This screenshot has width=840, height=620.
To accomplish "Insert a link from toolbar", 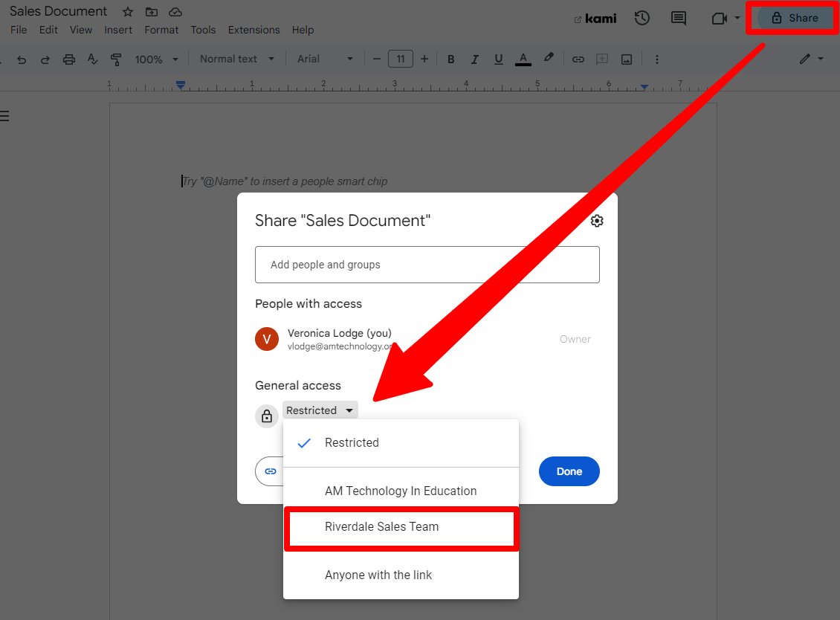I will (x=578, y=59).
